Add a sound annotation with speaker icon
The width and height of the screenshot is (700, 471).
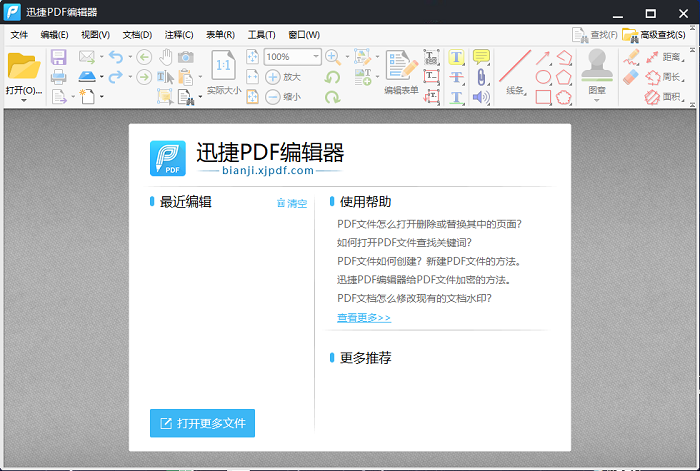(x=481, y=96)
